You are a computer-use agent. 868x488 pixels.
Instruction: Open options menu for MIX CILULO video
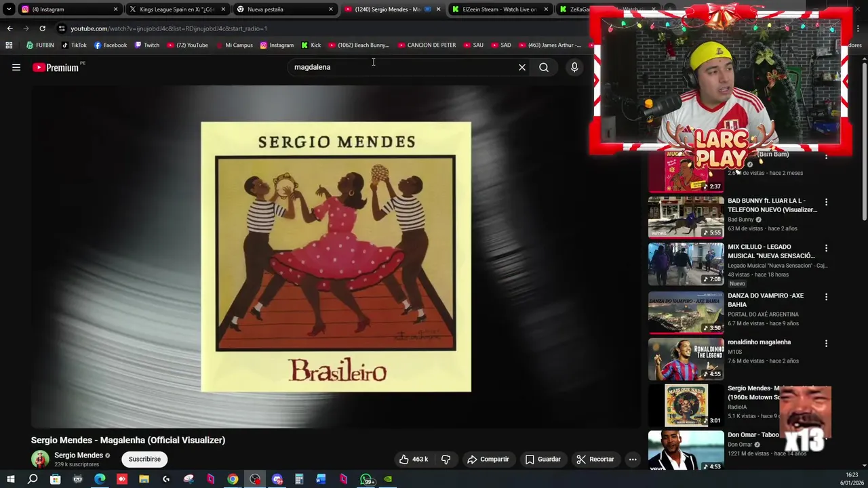pos(826,248)
